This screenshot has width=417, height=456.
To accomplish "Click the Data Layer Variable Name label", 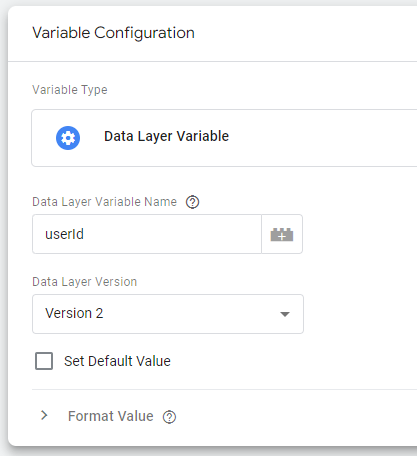I will pyautogui.click(x=104, y=202).
